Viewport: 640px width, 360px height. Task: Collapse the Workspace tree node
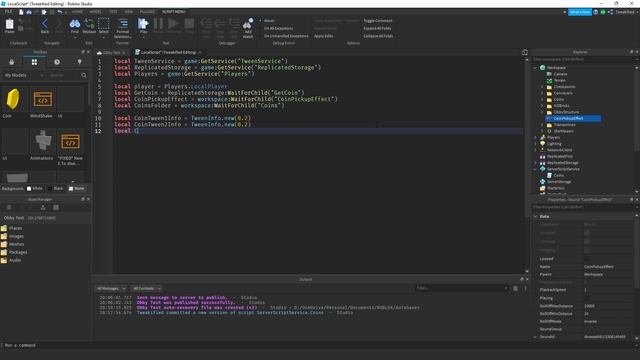[536, 68]
